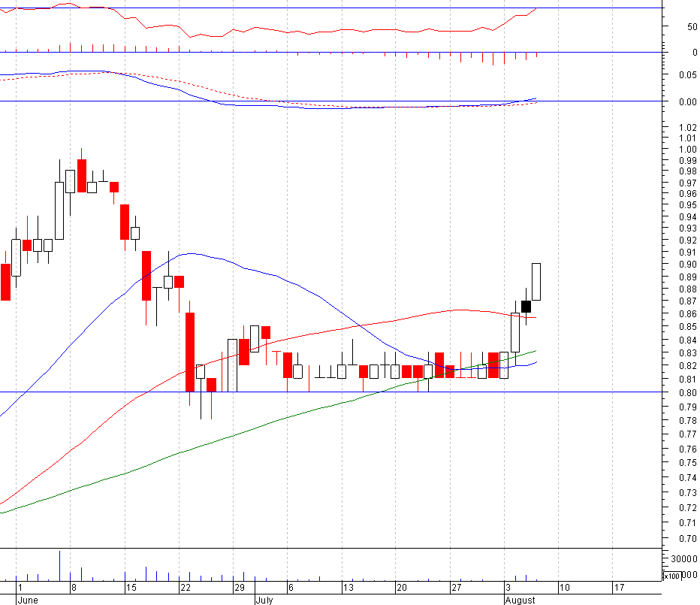Click the 0.80 price axis label
The image size is (700, 605).
pyautogui.click(x=687, y=393)
